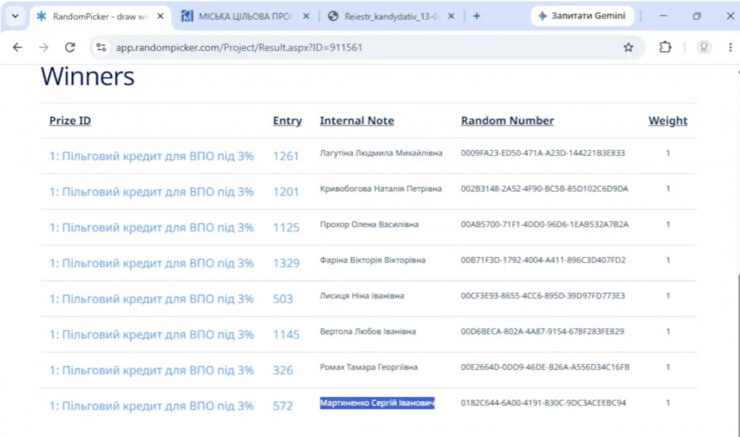The width and height of the screenshot is (740, 437).
Task: Click random number starting 00E2664D
Action: (x=545, y=367)
